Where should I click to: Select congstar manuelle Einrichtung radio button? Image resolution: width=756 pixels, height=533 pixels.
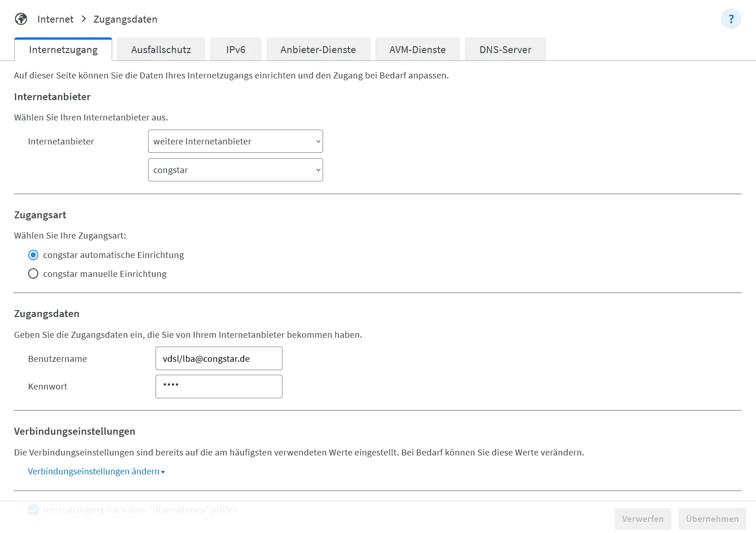tap(33, 274)
